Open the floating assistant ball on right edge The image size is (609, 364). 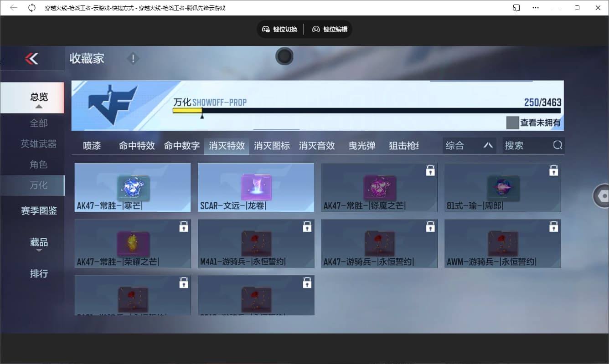[x=603, y=196]
